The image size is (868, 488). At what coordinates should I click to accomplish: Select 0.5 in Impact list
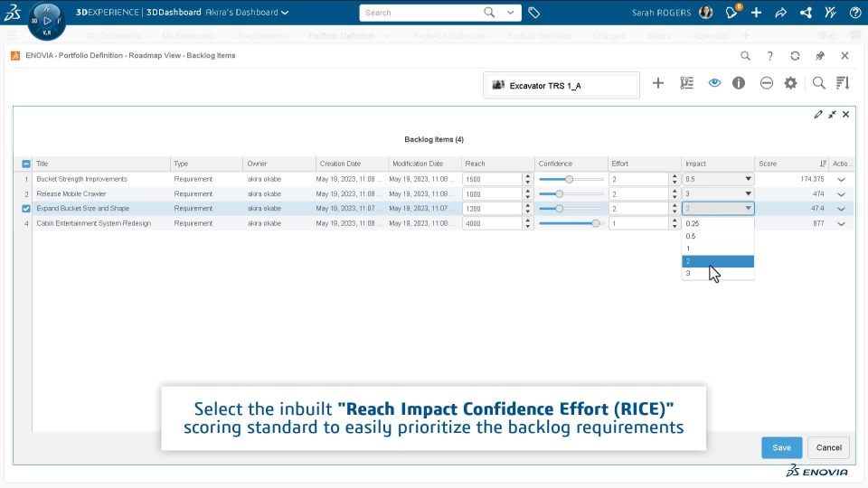tap(718, 236)
